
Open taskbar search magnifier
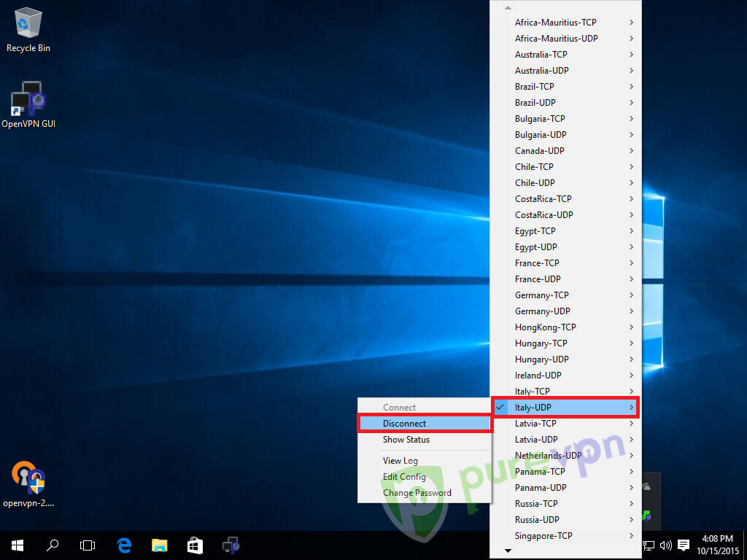[53, 545]
